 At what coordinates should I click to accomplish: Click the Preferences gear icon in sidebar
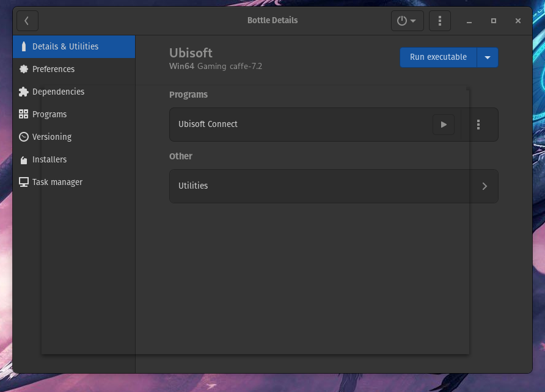pos(23,69)
